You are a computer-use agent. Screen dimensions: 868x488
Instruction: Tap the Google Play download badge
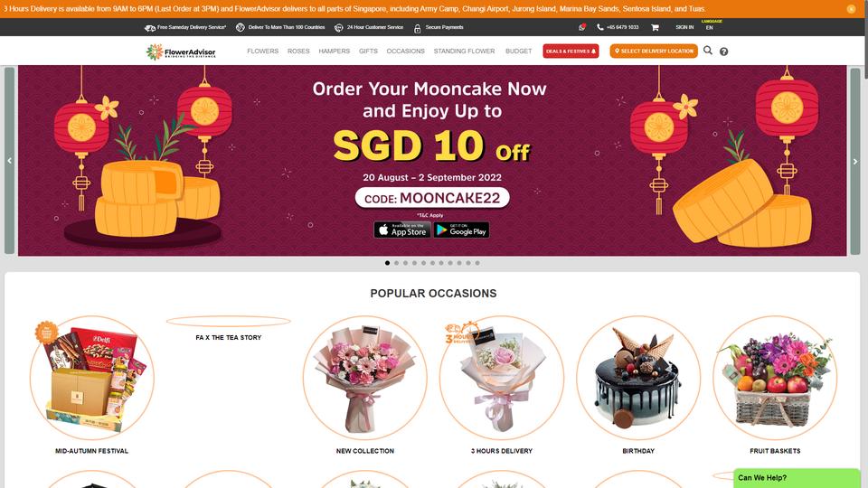(x=461, y=230)
